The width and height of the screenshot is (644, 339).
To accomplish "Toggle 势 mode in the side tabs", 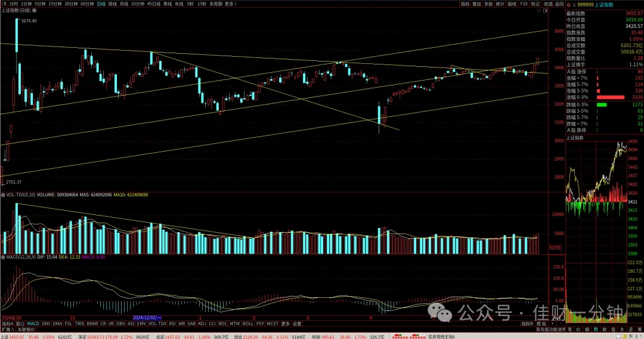I will [x=596, y=329].
